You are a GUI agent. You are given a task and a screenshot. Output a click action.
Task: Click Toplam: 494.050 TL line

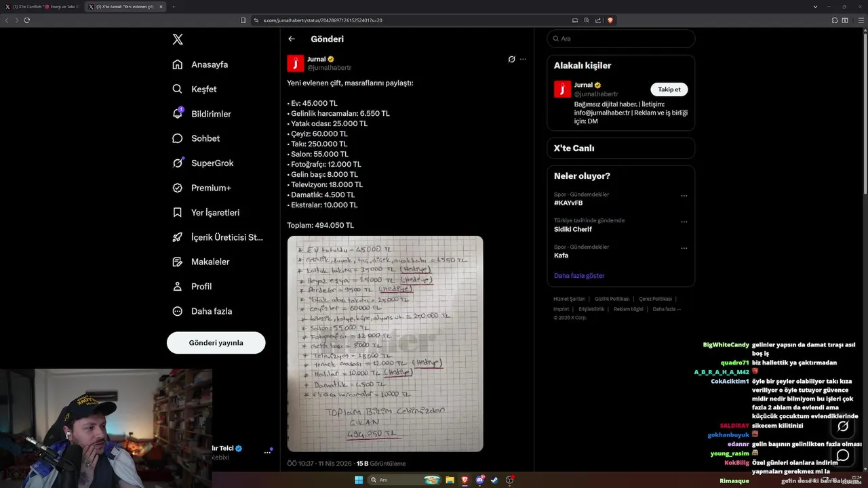[x=321, y=225]
